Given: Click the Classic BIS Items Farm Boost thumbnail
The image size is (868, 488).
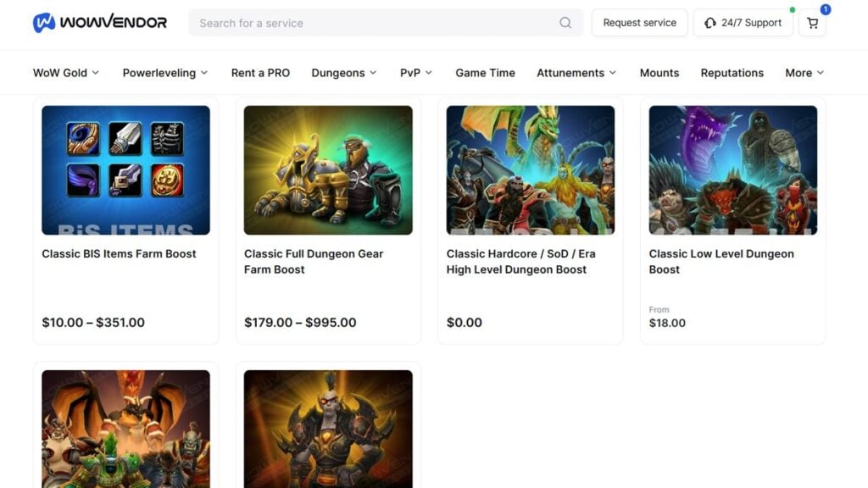Looking at the screenshot, I should point(125,168).
